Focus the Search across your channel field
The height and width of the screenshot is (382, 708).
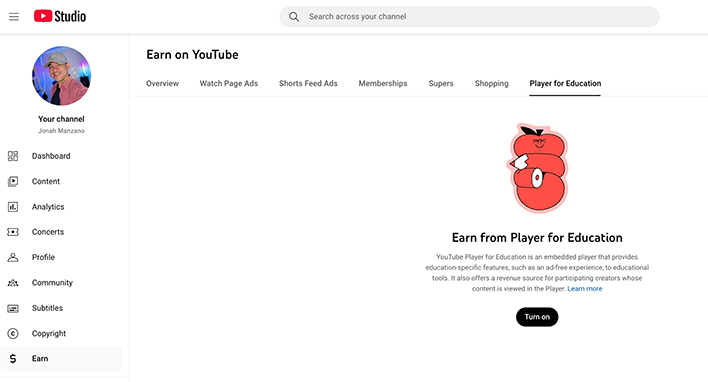(469, 17)
